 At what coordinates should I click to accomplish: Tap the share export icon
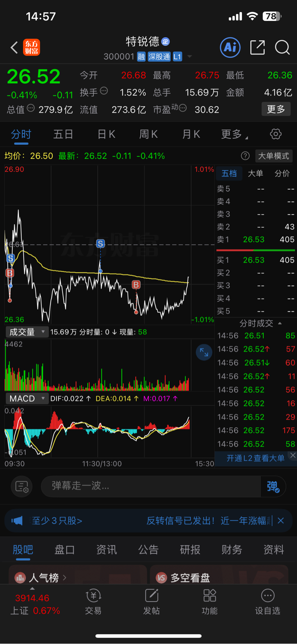[x=258, y=47]
